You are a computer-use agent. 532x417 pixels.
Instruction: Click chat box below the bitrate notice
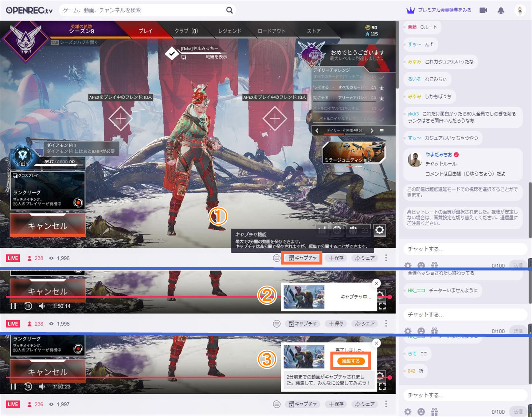pos(465,249)
